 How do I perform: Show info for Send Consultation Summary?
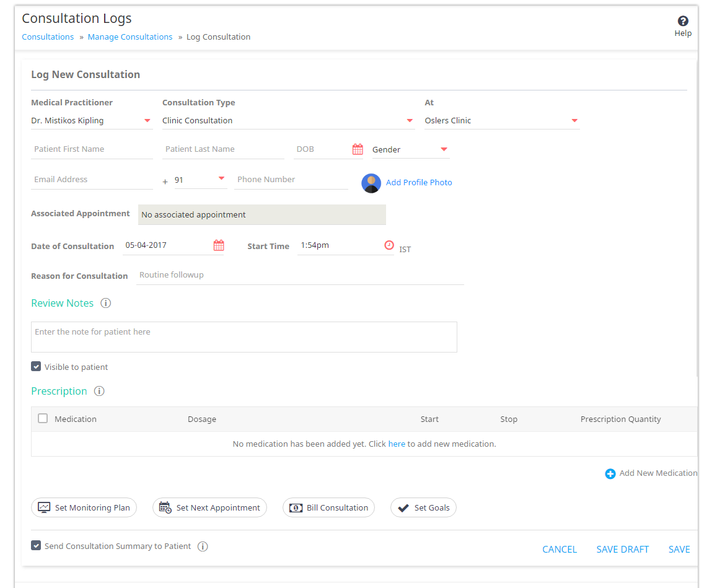[x=203, y=546]
